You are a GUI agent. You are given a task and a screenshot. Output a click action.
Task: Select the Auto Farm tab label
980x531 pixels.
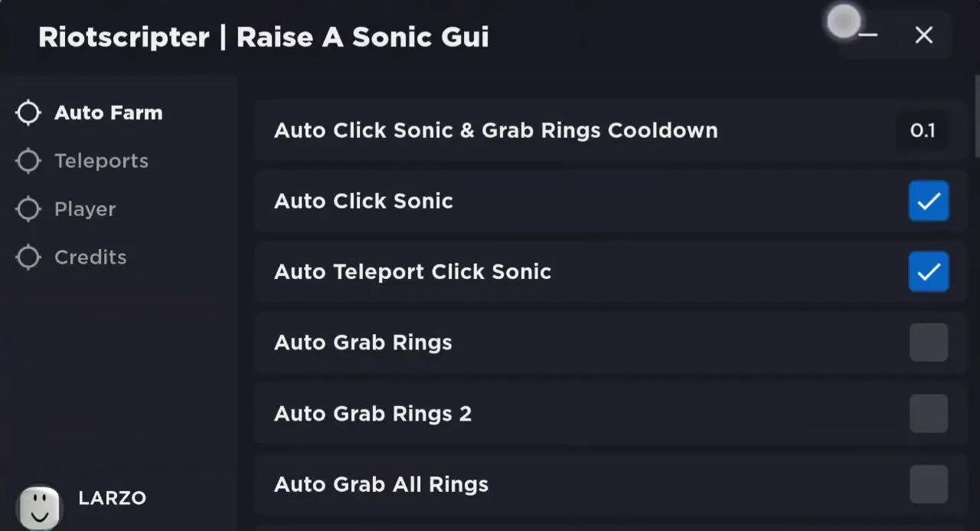click(108, 113)
